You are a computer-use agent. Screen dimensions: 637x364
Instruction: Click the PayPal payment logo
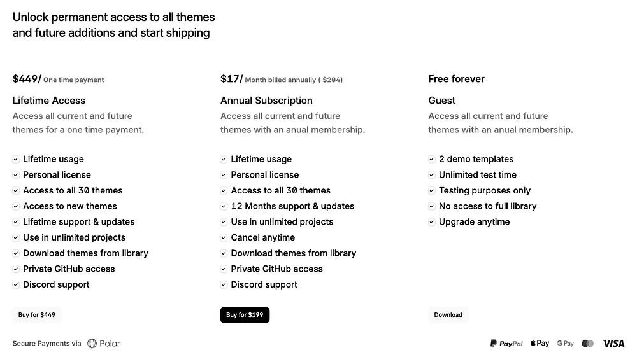(506, 344)
